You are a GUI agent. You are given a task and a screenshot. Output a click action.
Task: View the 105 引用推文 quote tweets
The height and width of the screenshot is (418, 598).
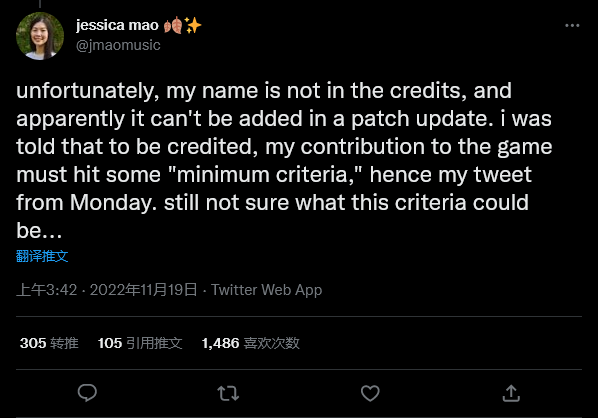[140, 343]
